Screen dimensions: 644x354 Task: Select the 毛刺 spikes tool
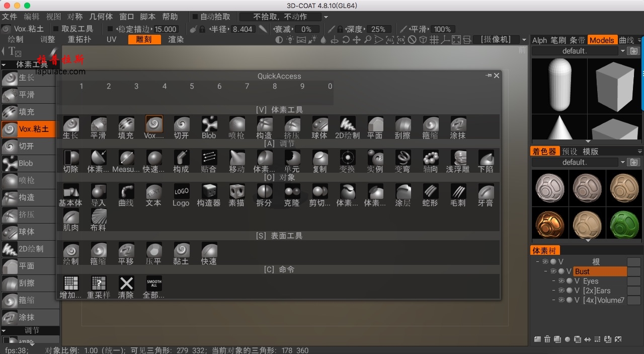pyautogui.click(x=458, y=195)
